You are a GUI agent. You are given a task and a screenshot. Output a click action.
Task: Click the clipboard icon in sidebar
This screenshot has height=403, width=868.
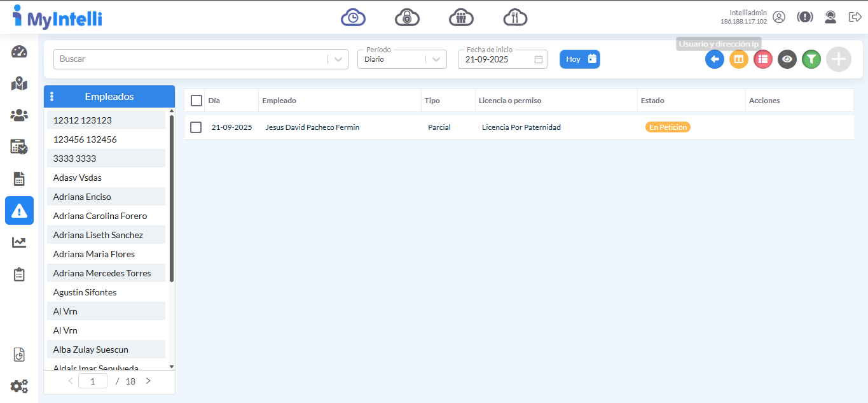(x=19, y=274)
